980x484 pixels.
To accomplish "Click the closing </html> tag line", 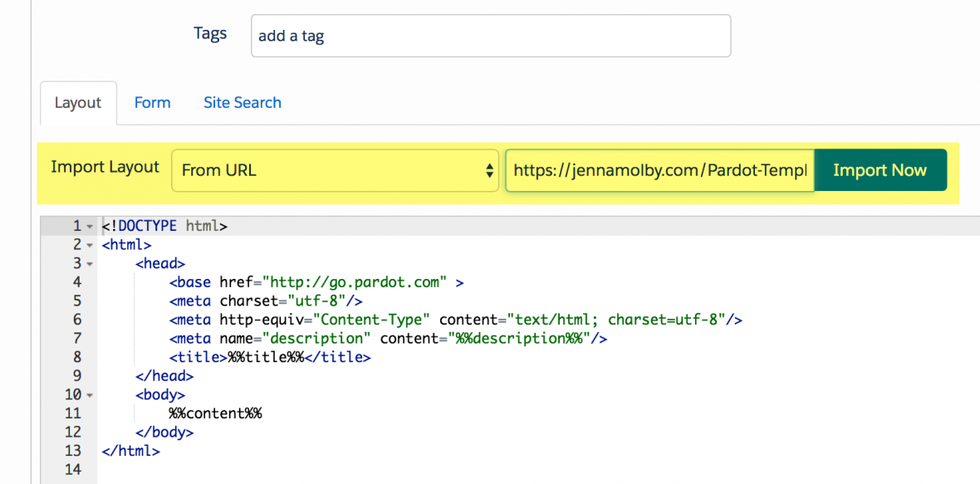I will 130,451.
